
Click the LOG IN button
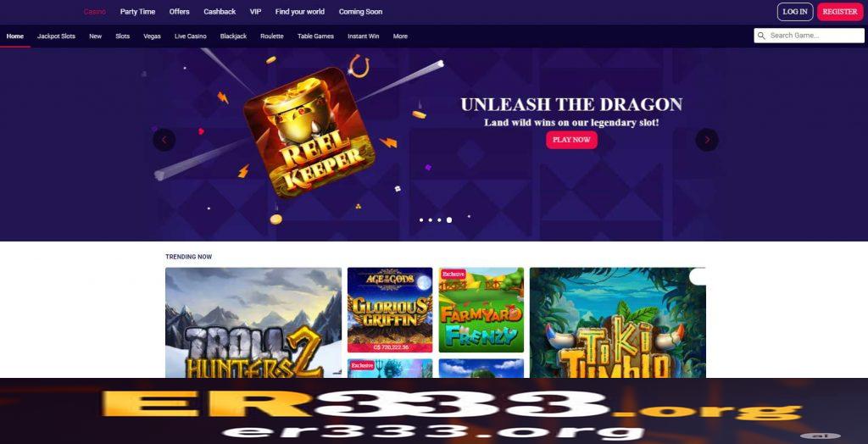(795, 12)
